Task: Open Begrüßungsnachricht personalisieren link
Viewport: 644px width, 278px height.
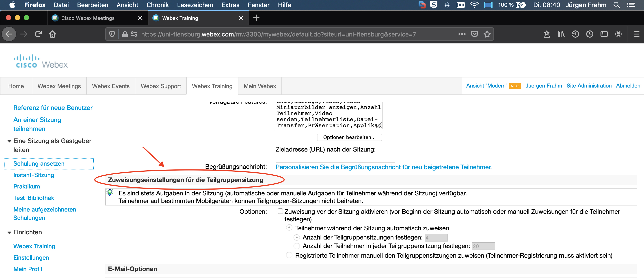Action: pyautogui.click(x=383, y=167)
